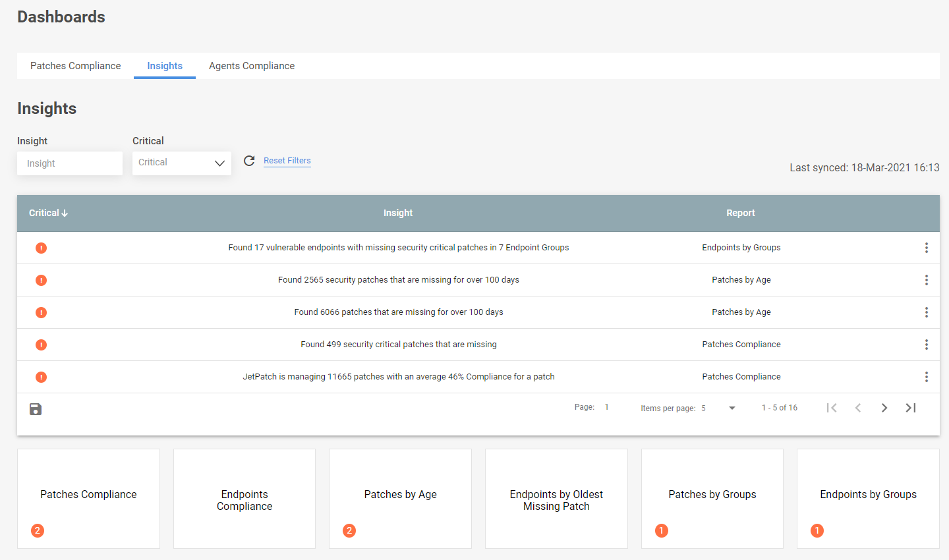Click the Insight column header

(398, 213)
